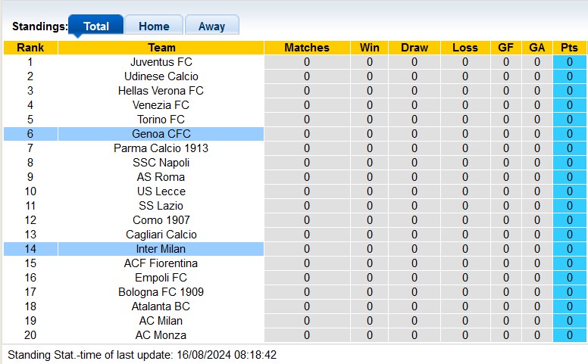Click the Matches column header

307,48
